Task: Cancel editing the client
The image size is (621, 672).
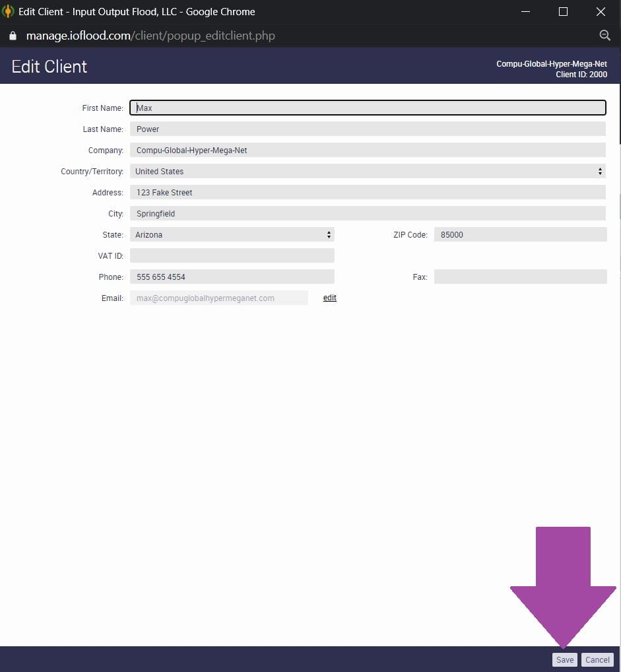Action: 597,659
